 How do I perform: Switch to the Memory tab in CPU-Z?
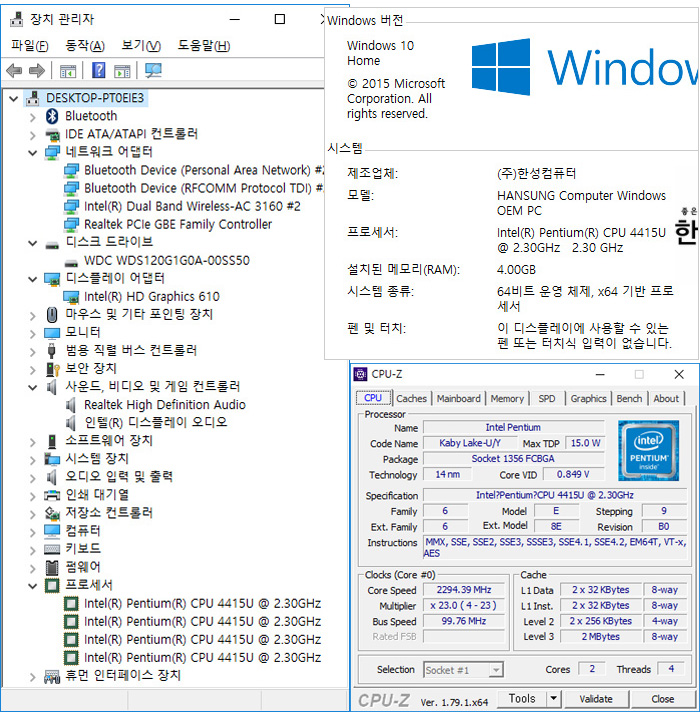pos(507,398)
